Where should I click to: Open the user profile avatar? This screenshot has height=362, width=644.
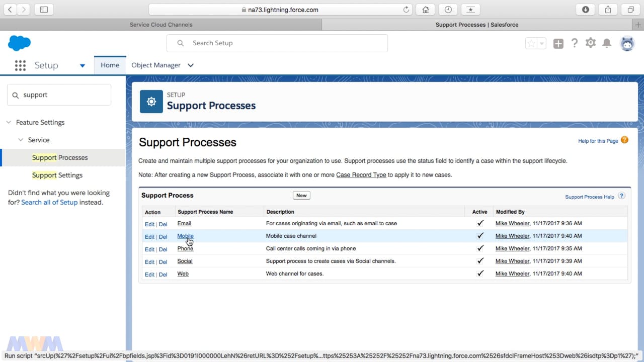tap(627, 44)
